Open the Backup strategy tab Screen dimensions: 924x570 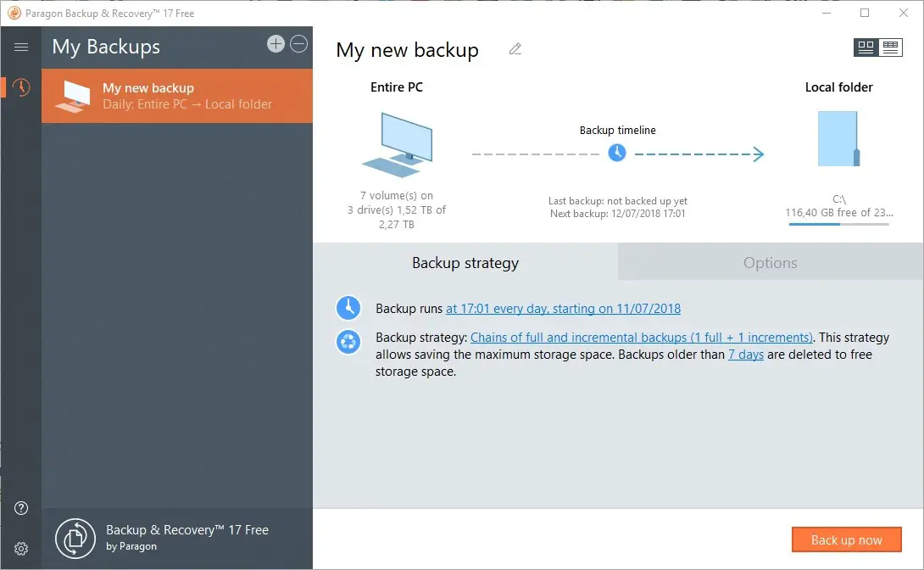click(465, 263)
